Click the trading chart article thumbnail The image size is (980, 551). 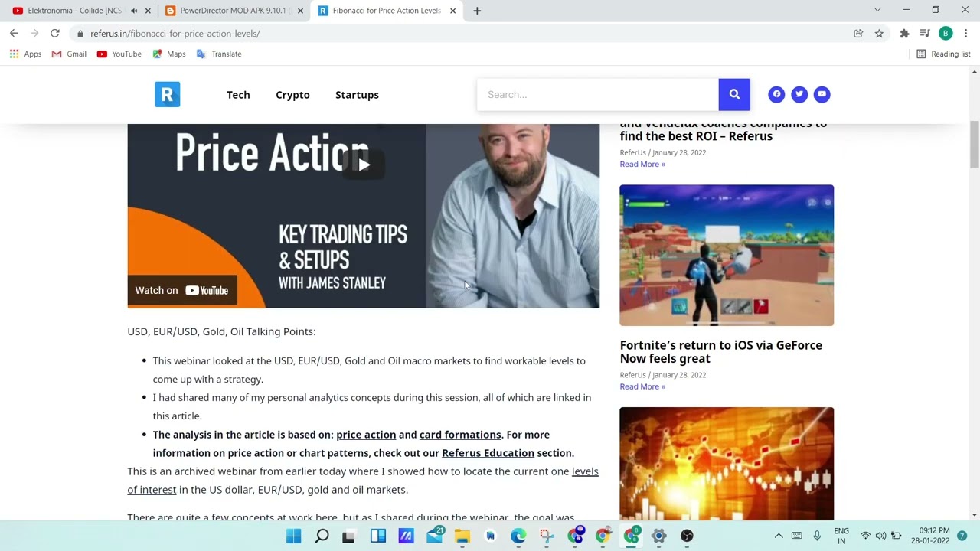click(727, 463)
